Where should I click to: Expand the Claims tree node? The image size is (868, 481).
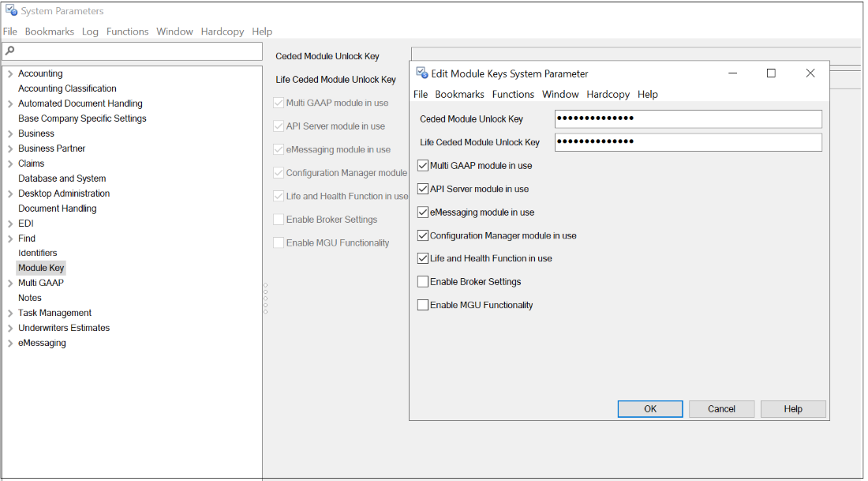pos(9,164)
